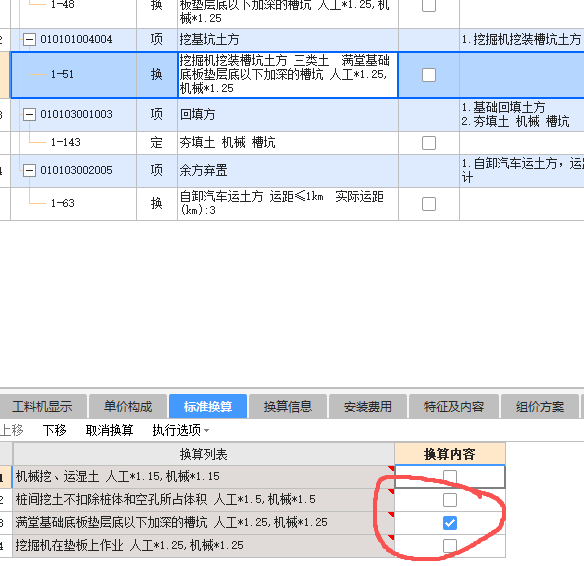Select list row 机械挖、运湿土 人工*1.15
Viewport: 584px width, 566px height.
click(204, 477)
